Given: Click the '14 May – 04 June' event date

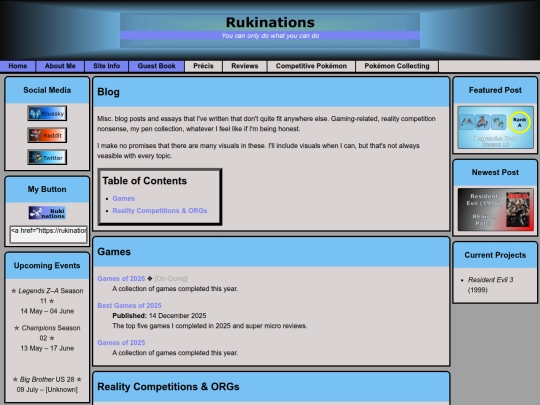Looking at the screenshot, I should (47, 311).
